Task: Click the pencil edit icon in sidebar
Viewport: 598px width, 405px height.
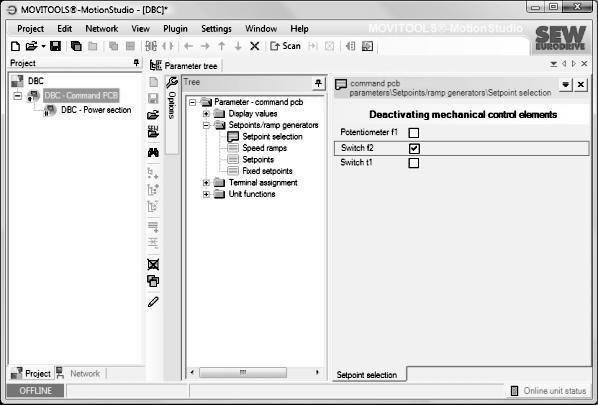Action: coord(153,302)
